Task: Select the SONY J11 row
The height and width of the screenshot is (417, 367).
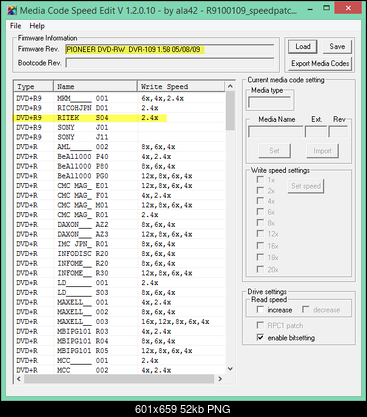Action: pyautogui.click(x=120, y=137)
